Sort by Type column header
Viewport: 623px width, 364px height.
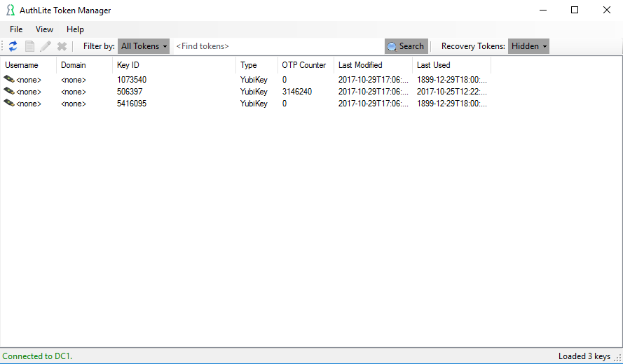pyautogui.click(x=256, y=65)
